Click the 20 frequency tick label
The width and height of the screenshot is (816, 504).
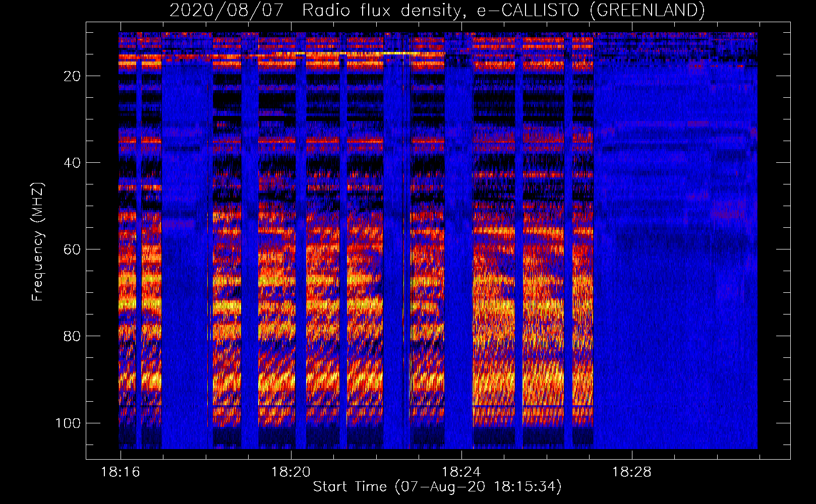click(72, 76)
